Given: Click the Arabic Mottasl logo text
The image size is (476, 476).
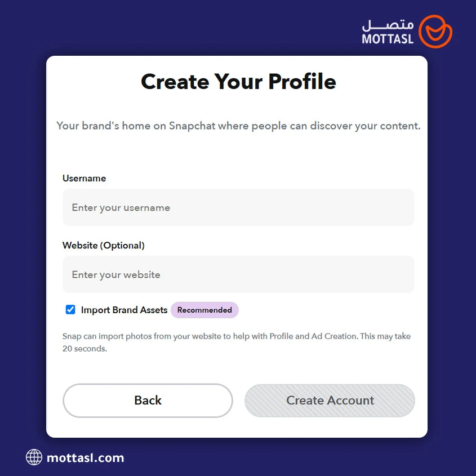Looking at the screenshot, I should (388, 25).
